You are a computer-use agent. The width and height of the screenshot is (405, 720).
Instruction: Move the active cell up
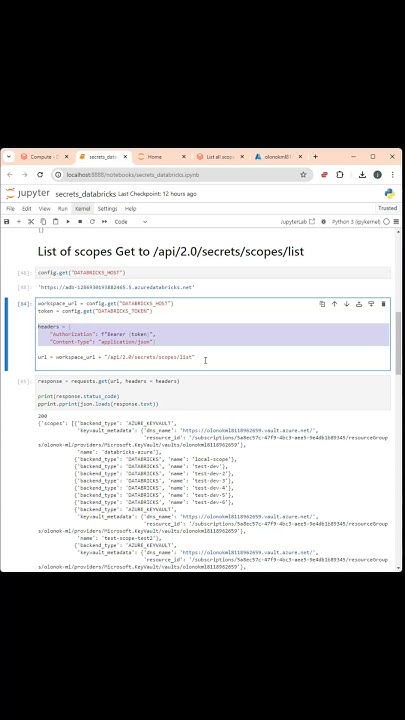pos(334,304)
